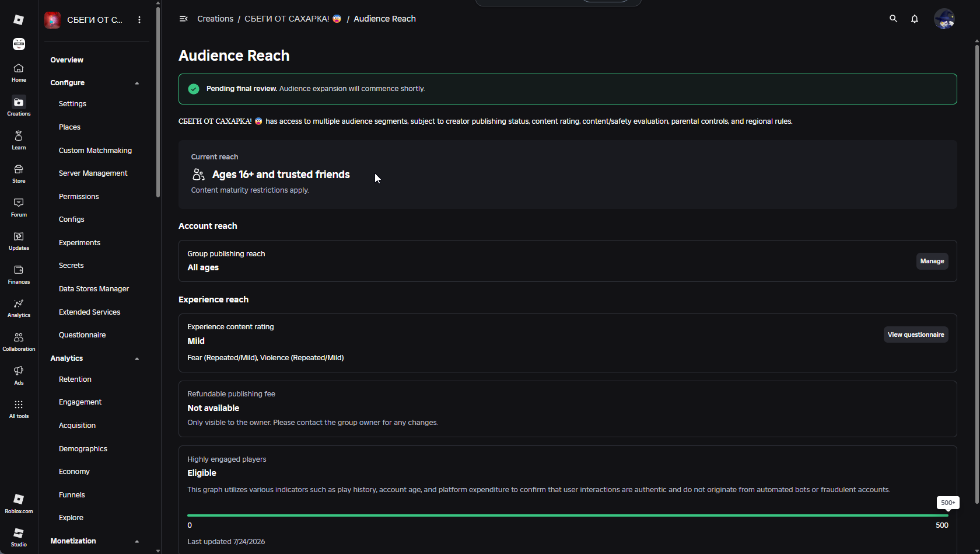The height and width of the screenshot is (554, 980).
Task: Open Extended Services page
Action: coord(89,312)
